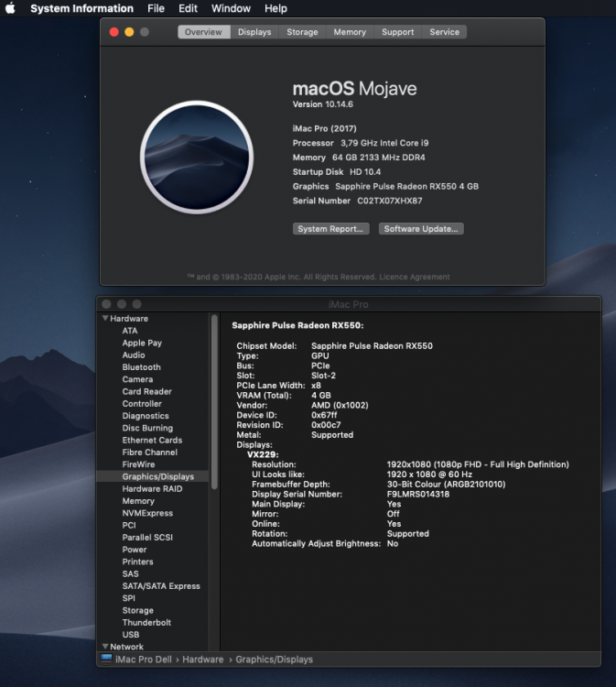
Task: Select Parallel SCSI in the sidebar
Action: click(x=147, y=537)
